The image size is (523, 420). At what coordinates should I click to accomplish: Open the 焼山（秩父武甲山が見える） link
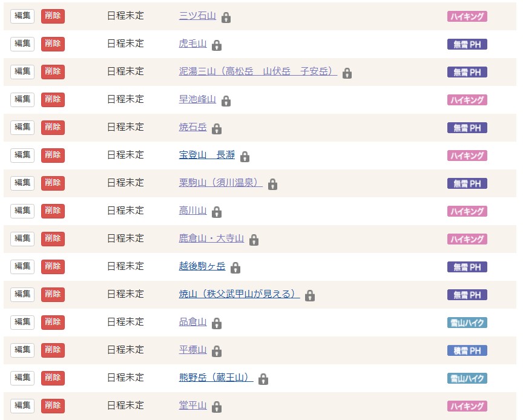point(239,294)
